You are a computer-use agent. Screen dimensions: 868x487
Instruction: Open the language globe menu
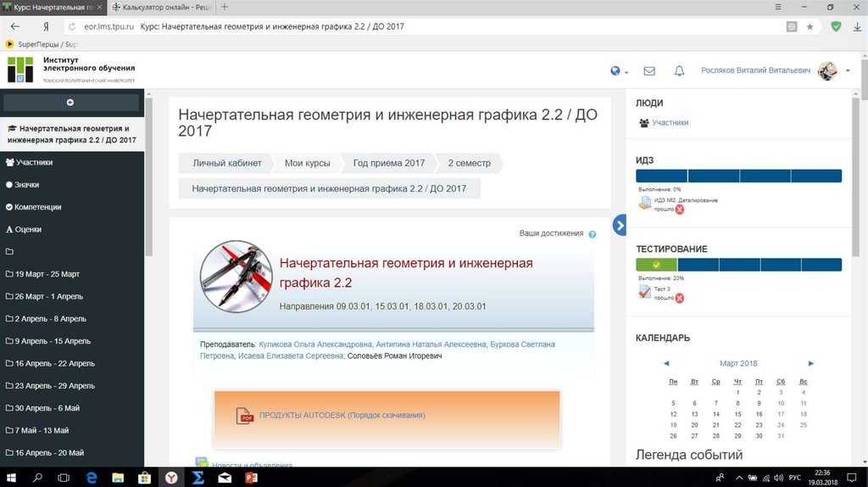tap(617, 71)
